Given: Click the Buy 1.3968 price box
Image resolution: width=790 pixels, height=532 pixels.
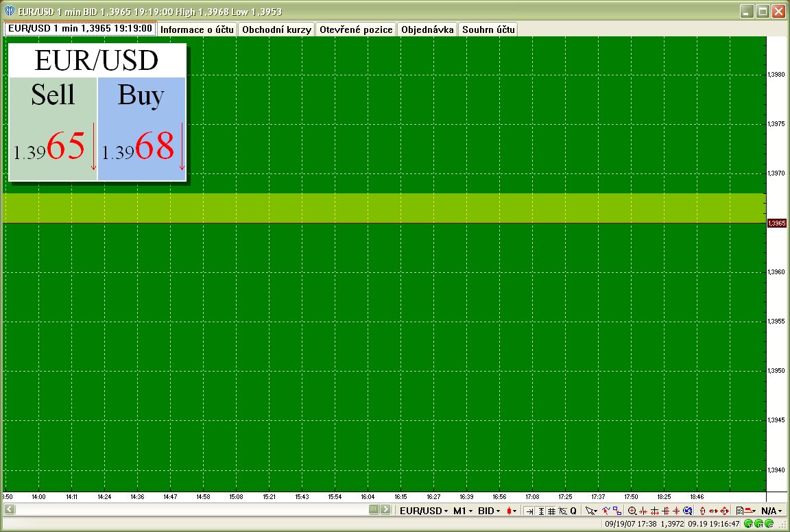Looking at the screenshot, I should point(141,129).
